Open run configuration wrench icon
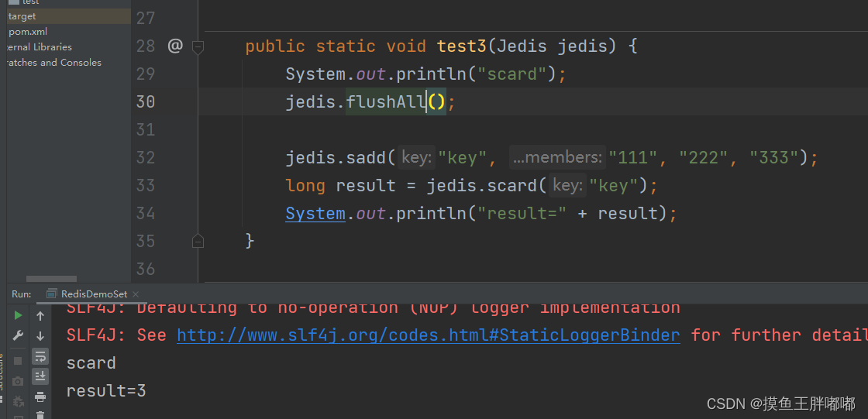 coord(18,335)
